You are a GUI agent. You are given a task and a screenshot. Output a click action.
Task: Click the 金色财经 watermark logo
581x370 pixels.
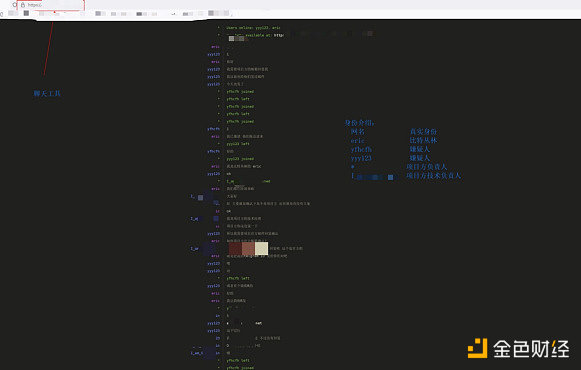pyautogui.click(x=518, y=348)
